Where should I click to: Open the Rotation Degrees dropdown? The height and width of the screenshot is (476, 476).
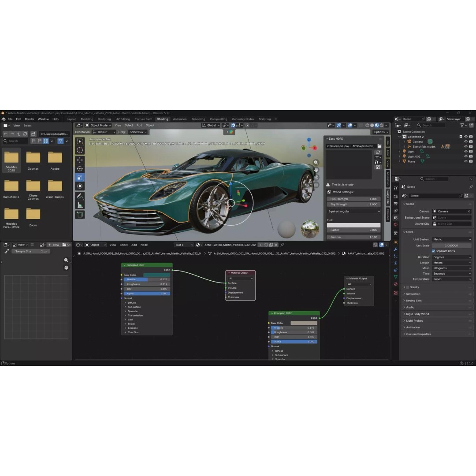point(452,257)
